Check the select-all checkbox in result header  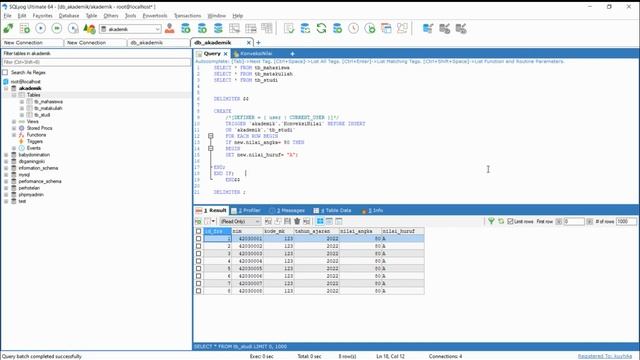pyautogui.click(x=198, y=231)
